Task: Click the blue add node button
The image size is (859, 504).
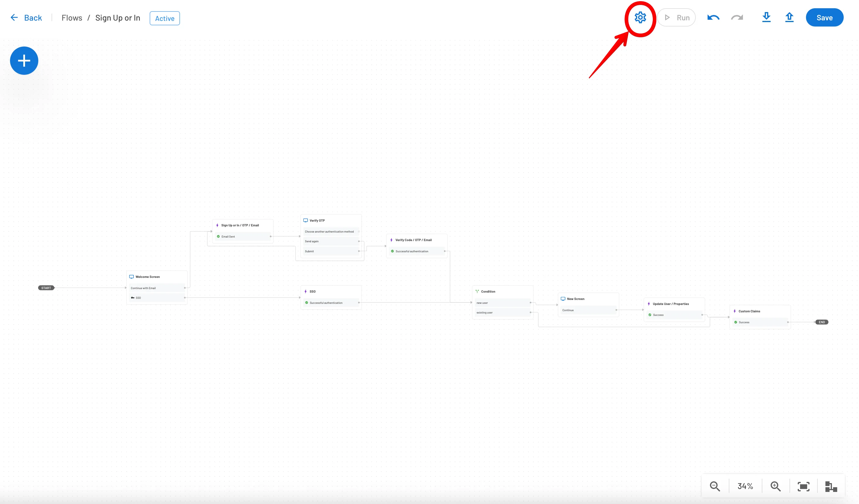Action: 24,60
